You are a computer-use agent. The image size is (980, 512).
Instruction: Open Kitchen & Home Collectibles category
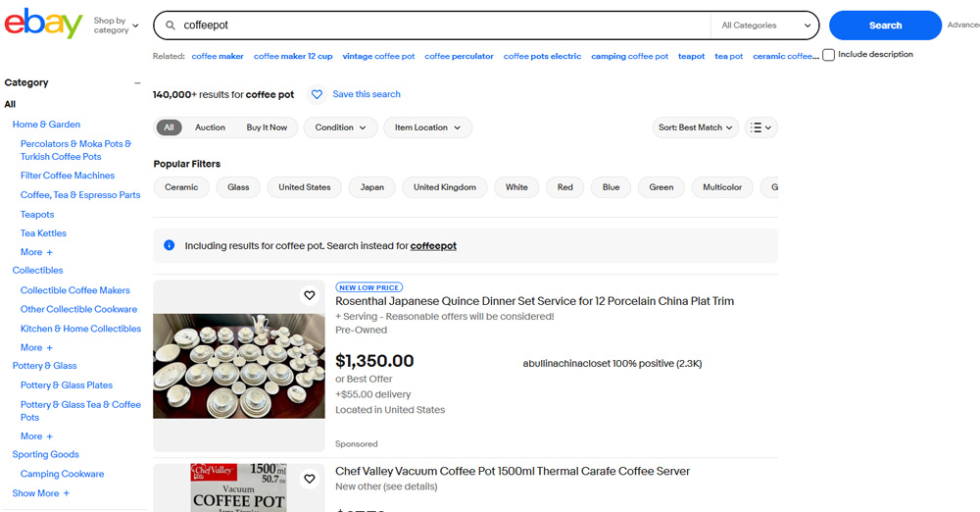point(80,329)
